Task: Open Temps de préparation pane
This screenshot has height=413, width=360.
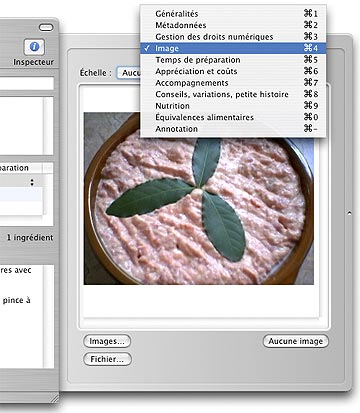Action: [x=233, y=60]
